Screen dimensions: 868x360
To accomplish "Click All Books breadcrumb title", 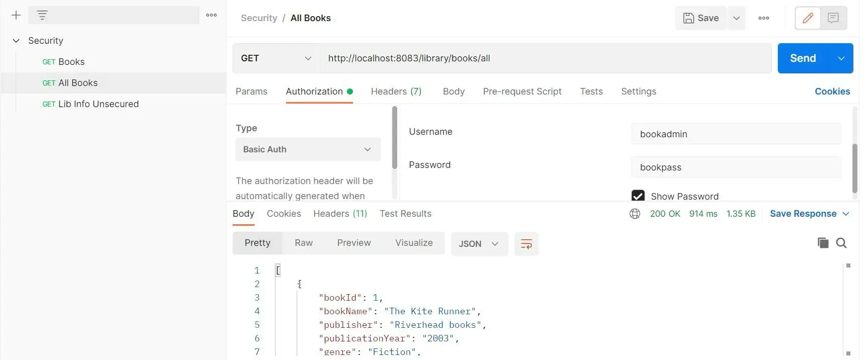I will point(311,18).
